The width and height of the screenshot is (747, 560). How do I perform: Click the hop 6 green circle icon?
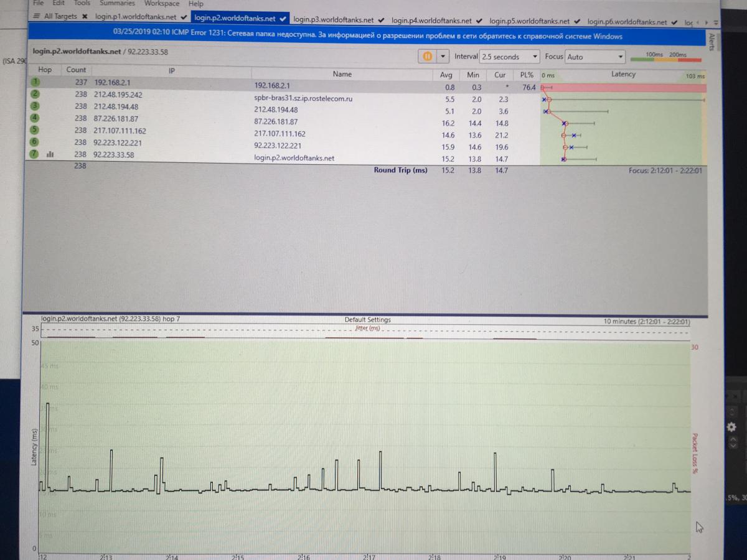tap(35, 142)
